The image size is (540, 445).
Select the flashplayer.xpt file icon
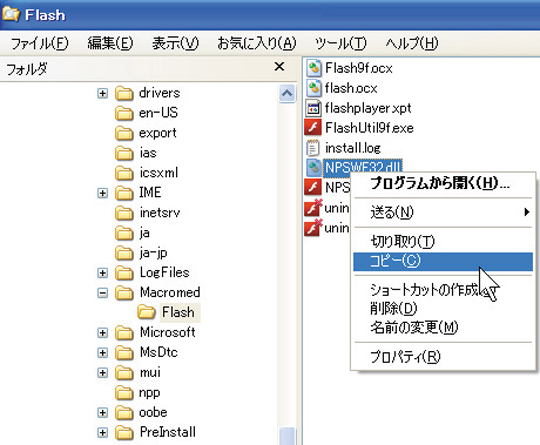[x=313, y=108]
